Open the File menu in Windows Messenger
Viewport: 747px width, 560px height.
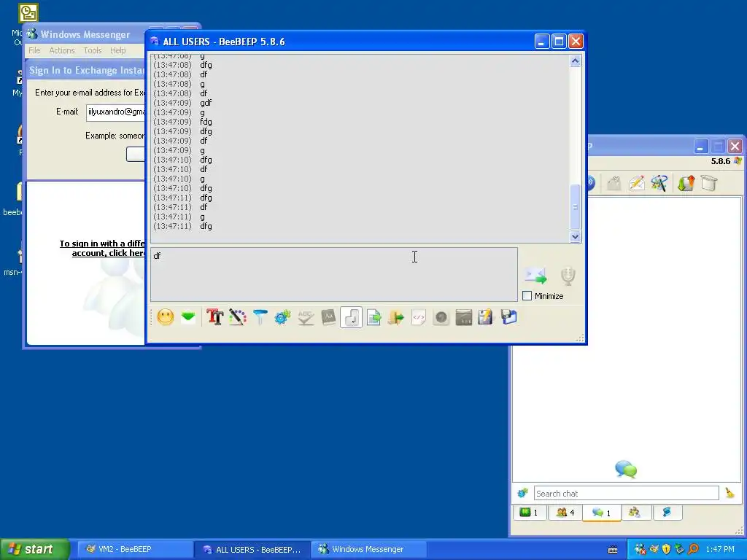[34, 50]
